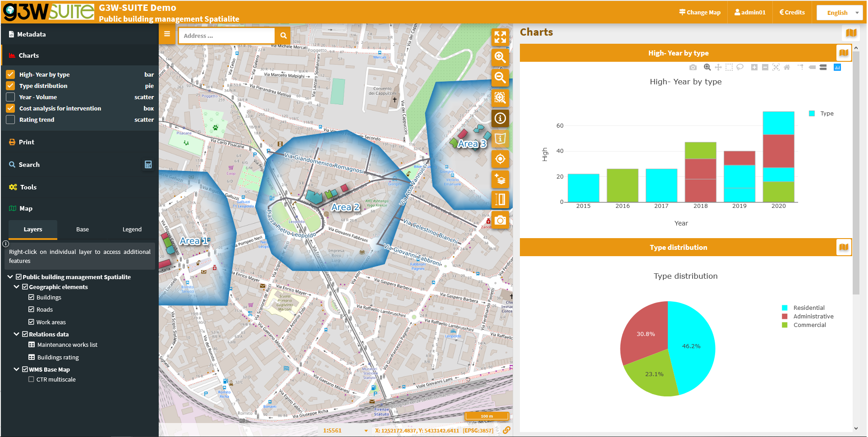This screenshot has height=437, width=868.
Task: Activate the feature info query tool
Action: click(500, 118)
